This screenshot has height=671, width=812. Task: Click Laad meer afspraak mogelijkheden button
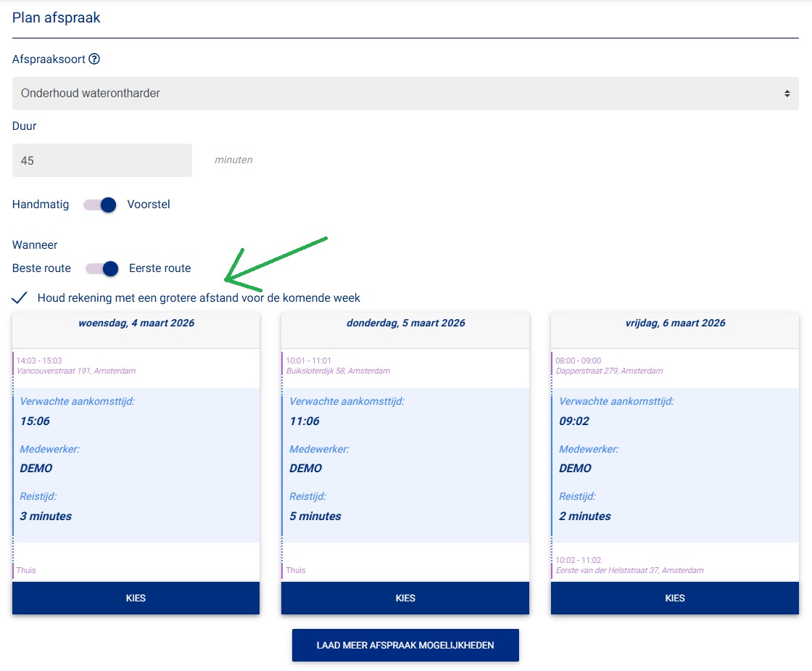pos(405,645)
